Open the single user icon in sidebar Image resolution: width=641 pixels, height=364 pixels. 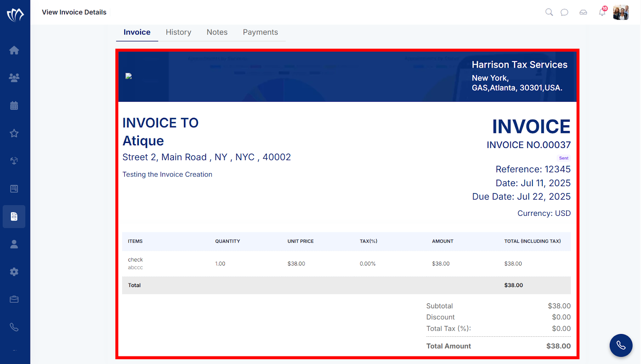click(x=14, y=244)
